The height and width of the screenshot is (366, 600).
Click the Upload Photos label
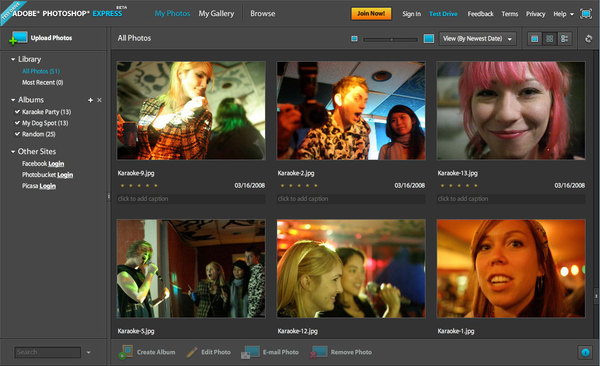(x=51, y=38)
